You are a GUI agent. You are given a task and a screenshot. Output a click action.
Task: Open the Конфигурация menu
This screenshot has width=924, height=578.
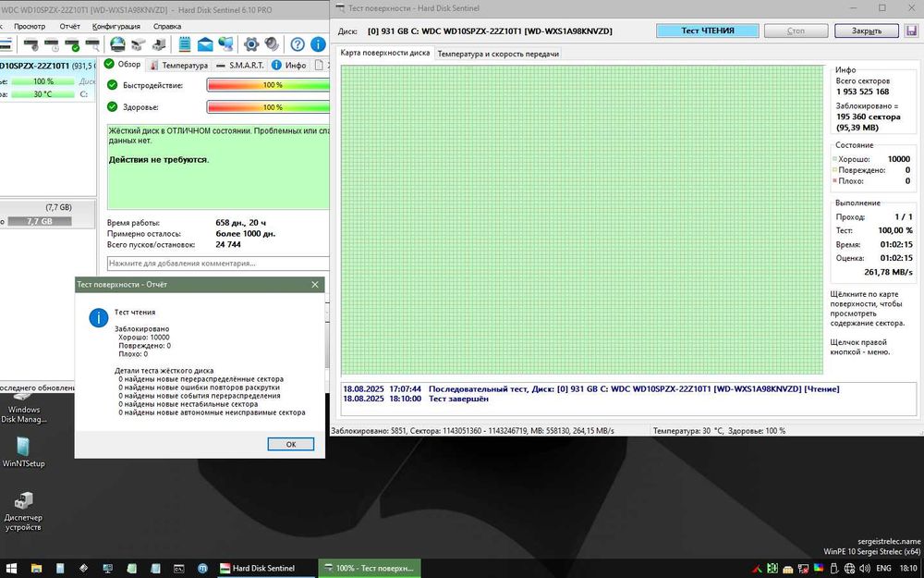[x=116, y=27]
